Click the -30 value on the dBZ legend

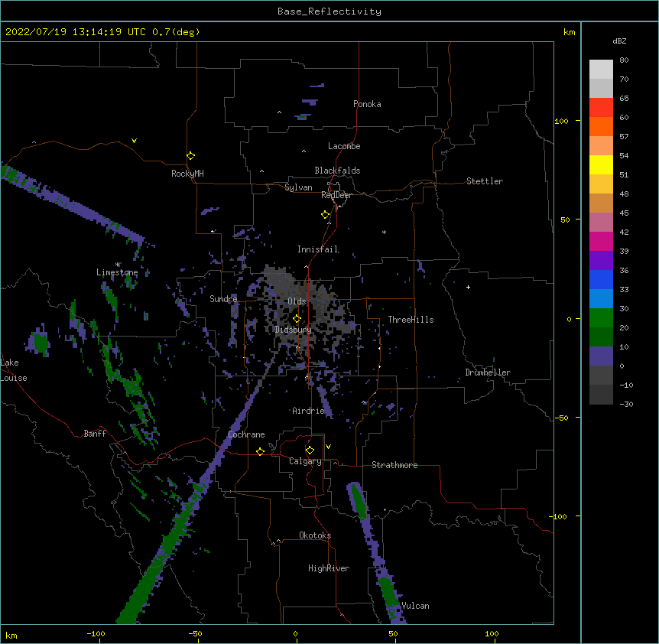tap(626, 404)
